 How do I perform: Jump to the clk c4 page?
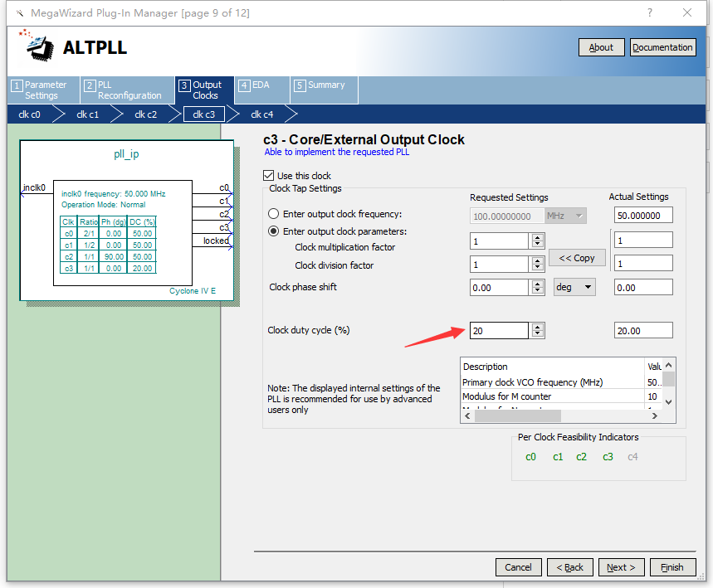tap(262, 114)
